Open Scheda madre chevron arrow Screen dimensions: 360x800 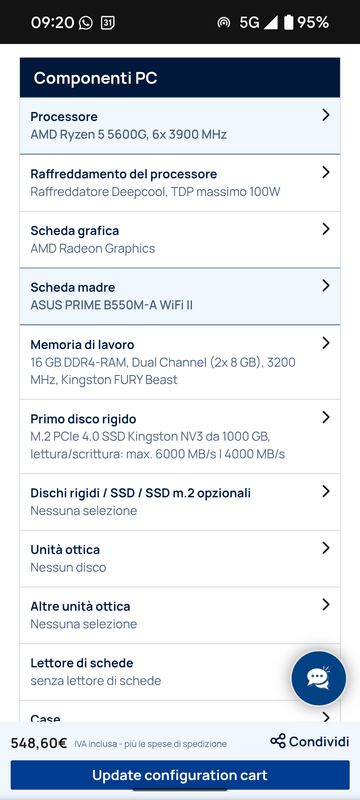pyautogui.click(x=326, y=286)
